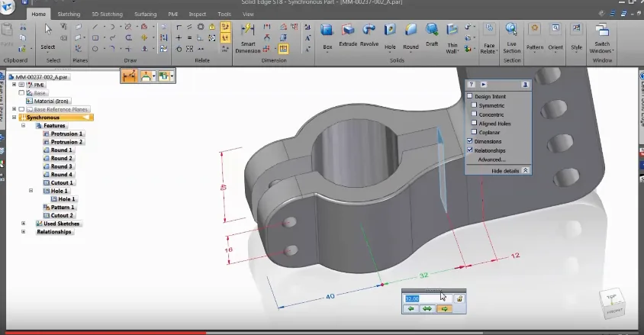Select the Smart Dimension tool
644x335 pixels.
(248, 39)
